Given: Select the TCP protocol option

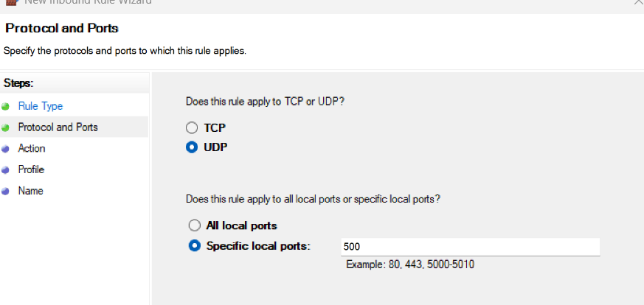Looking at the screenshot, I should pyautogui.click(x=193, y=127).
